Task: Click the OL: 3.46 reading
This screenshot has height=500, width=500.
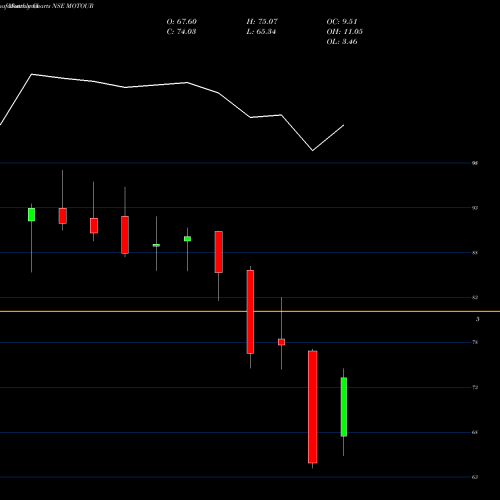Action: pyautogui.click(x=342, y=42)
